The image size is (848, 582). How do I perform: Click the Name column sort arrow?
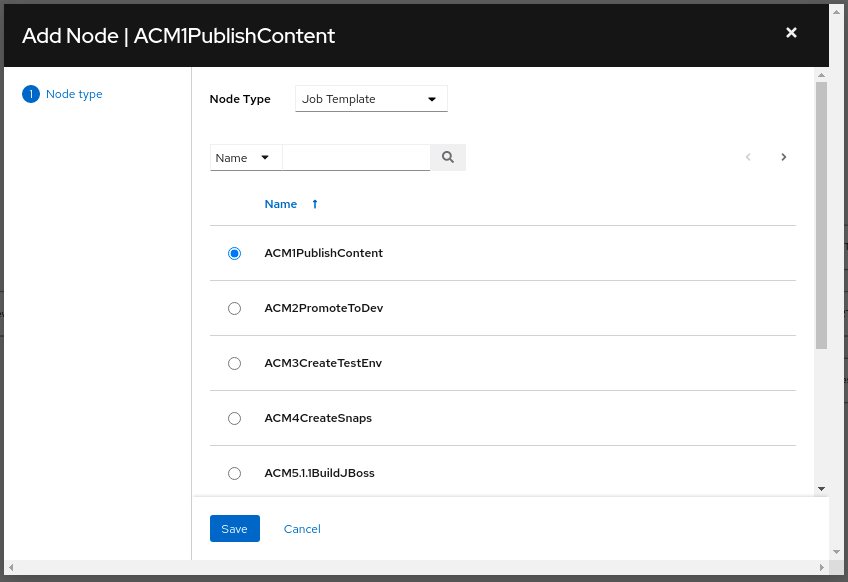pos(315,204)
